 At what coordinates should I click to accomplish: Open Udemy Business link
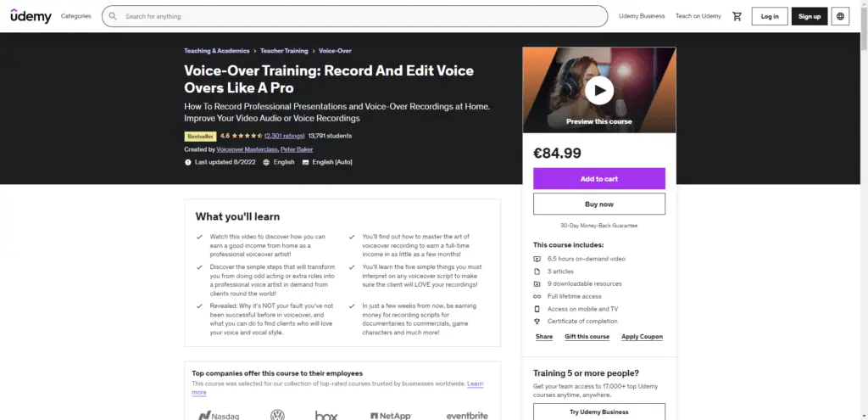[x=642, y=16]
